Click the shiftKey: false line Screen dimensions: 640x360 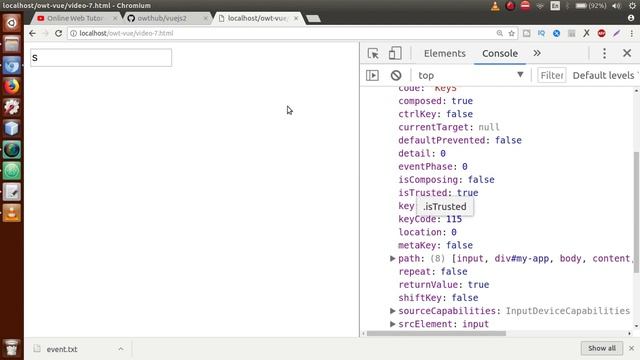pyautogui.click(x=438, y=298)
